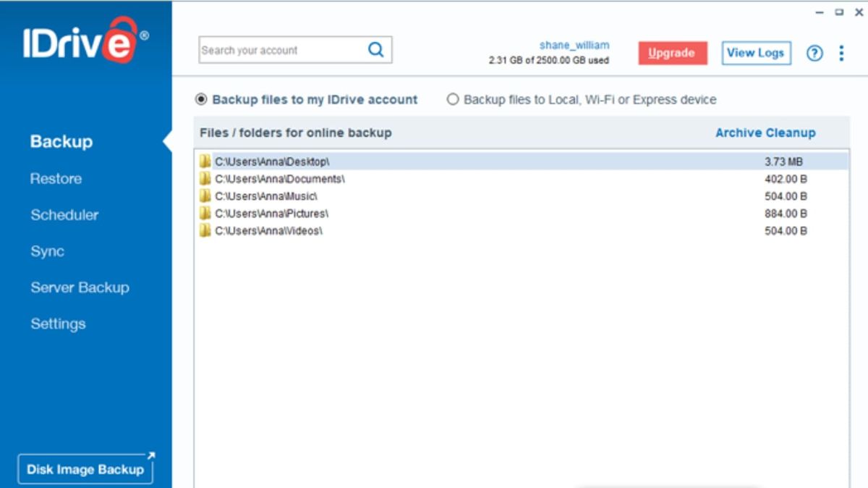This screenshot has width=868, height=488.
Task: Open View Logs
Action: 755,52
